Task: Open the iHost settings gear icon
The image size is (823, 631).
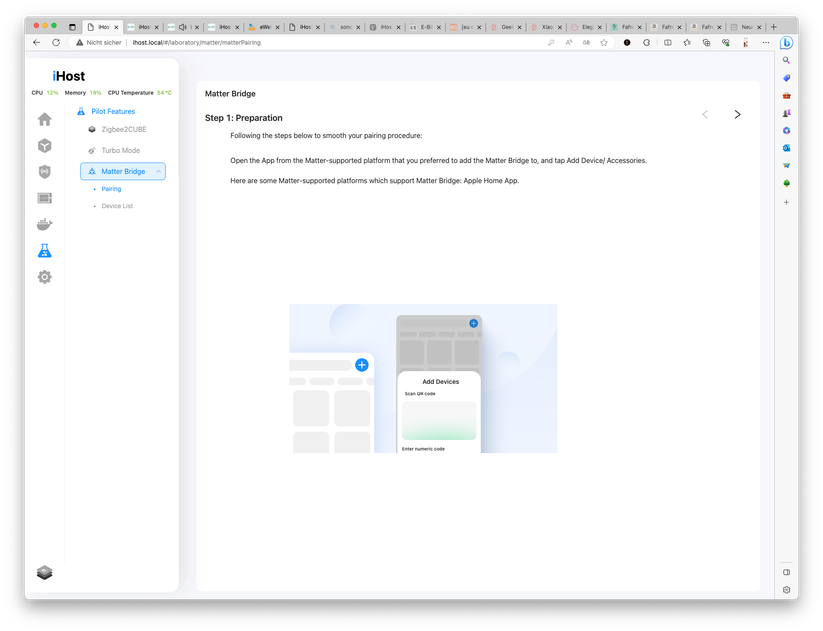Action: [x=44, y=277]
